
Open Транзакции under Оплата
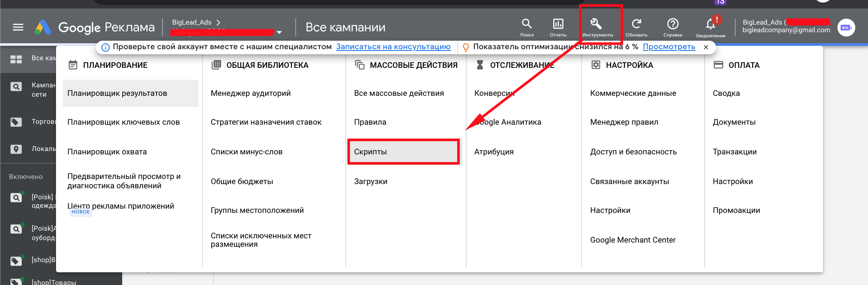pyautogui.click(x=734, y=152)
